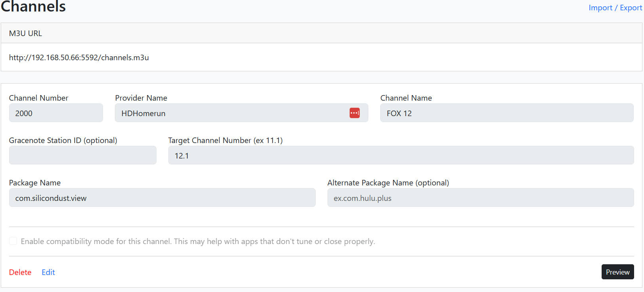Image resolution: width=644 pixels, height=292 pixels.
Task: Focus the Package Name field com.silicondust.view
Action: click(x=162, y=198)
